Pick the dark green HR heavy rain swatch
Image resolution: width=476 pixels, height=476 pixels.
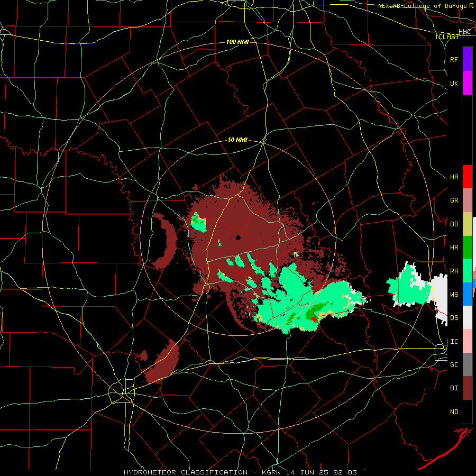pos(467,248)
